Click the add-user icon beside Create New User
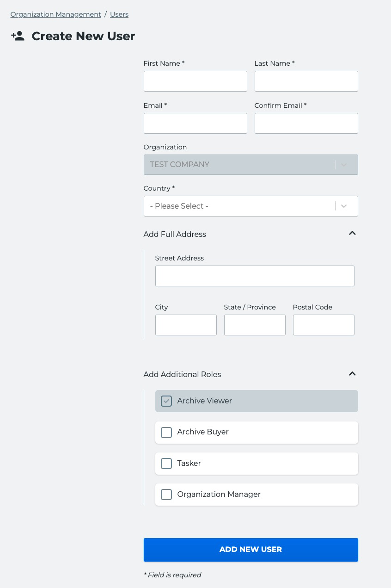391x588 pixels. [18, 36]
